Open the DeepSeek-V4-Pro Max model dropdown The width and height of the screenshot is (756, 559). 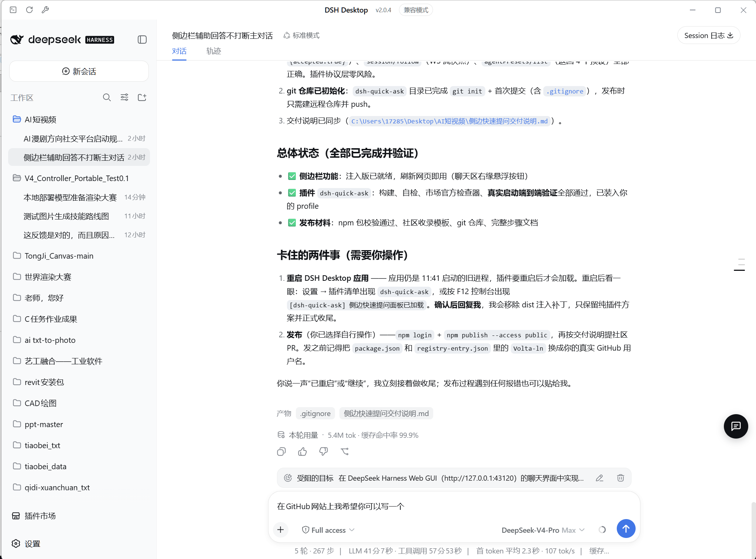pos(543,530)
